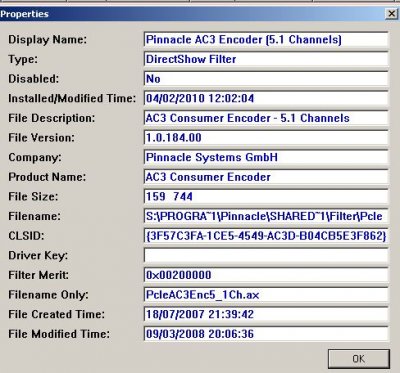Click the 'Display Name:' label
Screen dimensions: 400x373
(47, 40)
